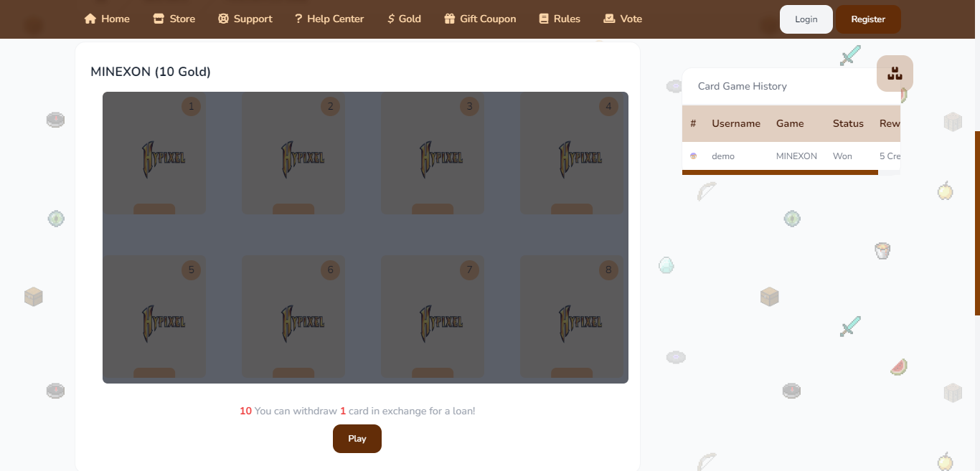This screenshot has width=980, height=471.
Task: Click the Status column header
Action: [x=848, y=123]
